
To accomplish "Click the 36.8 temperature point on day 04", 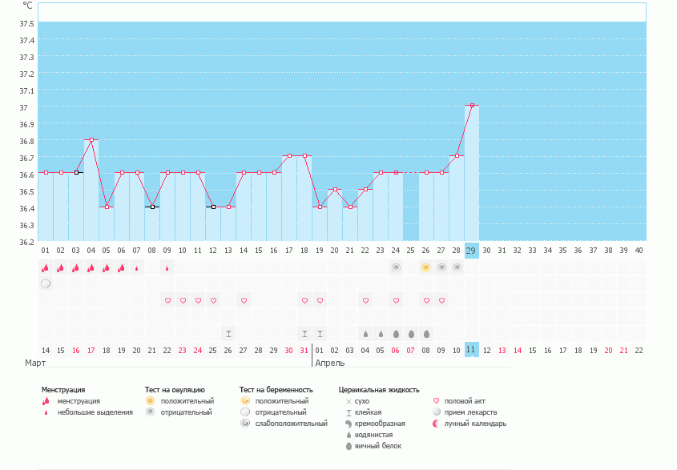I will (91, 140).
